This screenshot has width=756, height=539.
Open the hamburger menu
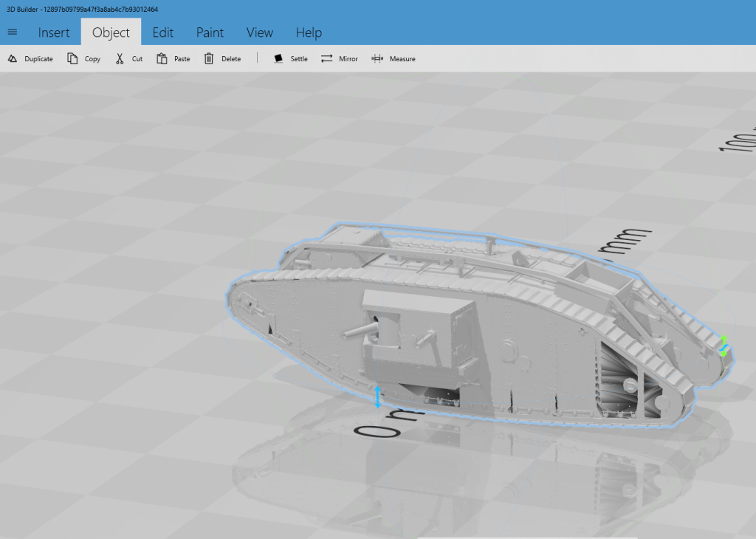[x=13, y=32]
